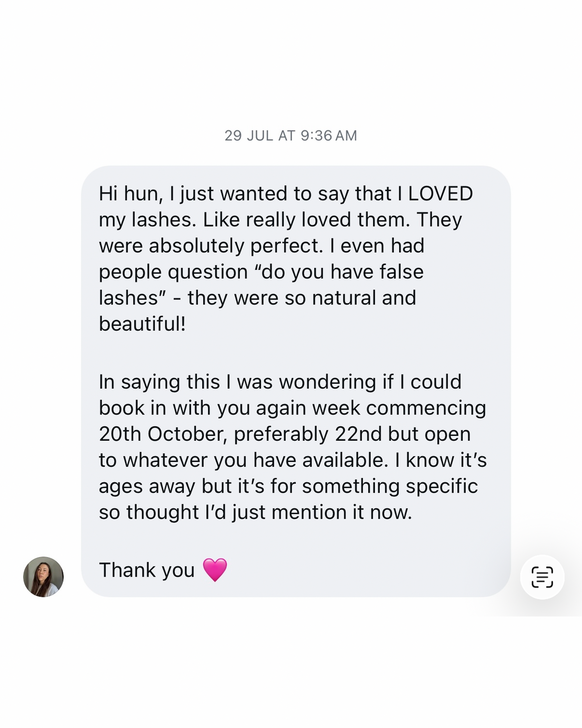This screenshot has width=582, height=728.
Task: Tap the words 'natural and' in the message
Action: click(364, 298)
